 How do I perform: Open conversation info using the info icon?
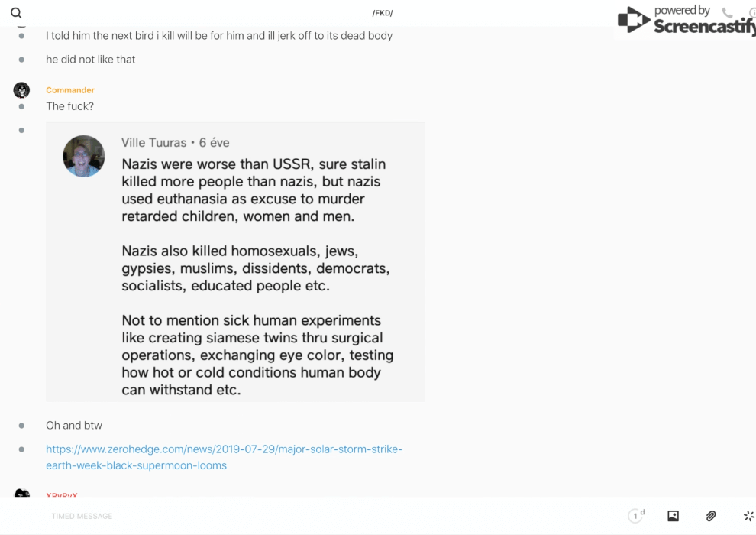click(752, 13)
